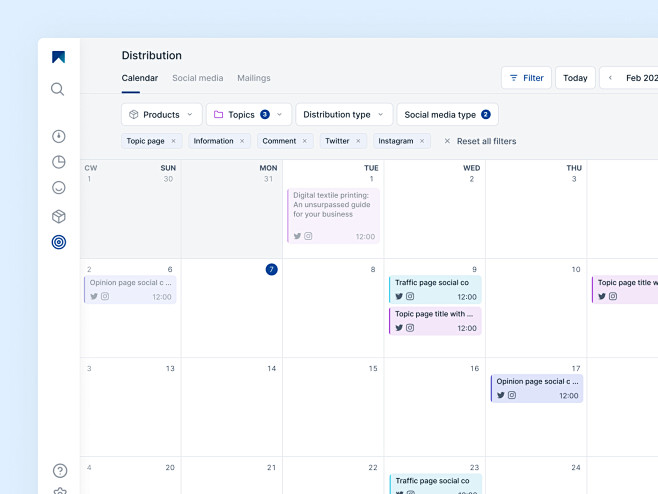
Task: Open the Digital textile printing event card
Action: pyautogui.click(x=334, y=216)
